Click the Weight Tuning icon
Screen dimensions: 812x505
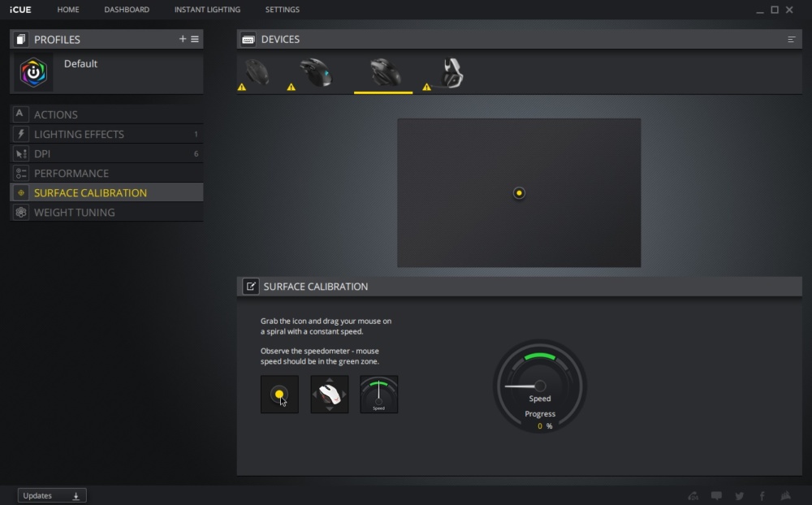point(21,213)
